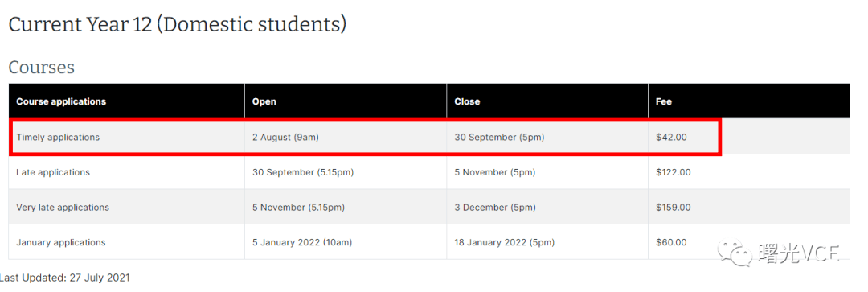Click the WeChat logo watermark icon
This screenshot has height=292, width=868.
coord(735,253)
